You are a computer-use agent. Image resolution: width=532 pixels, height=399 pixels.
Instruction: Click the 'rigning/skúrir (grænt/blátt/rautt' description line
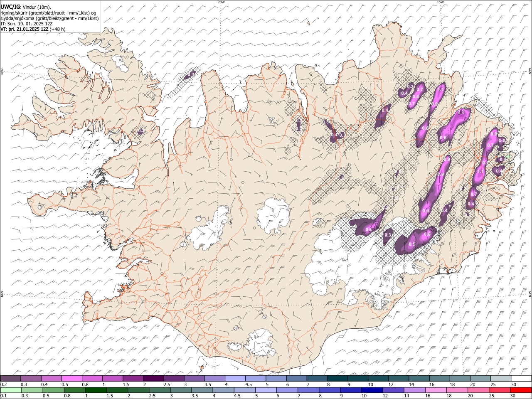48,13
